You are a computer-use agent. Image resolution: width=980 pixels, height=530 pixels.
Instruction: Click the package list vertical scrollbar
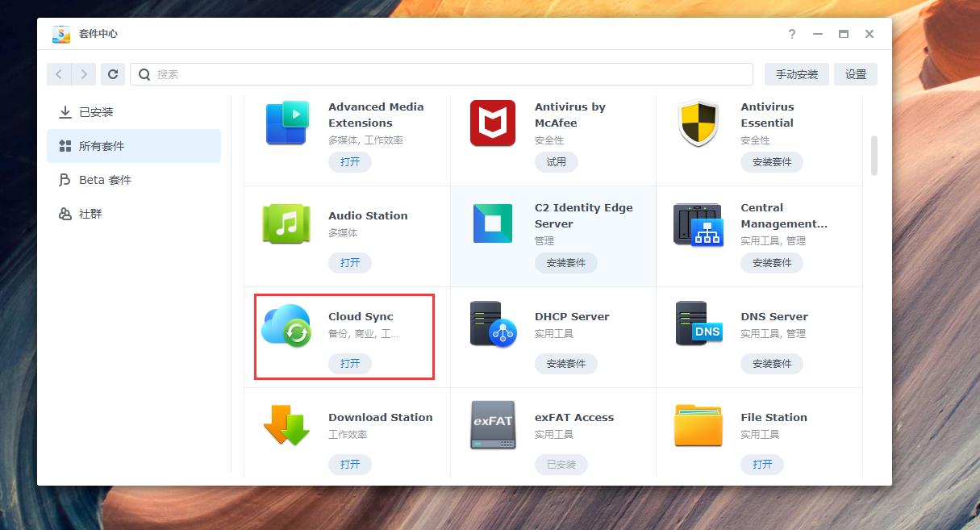(874, 155)
